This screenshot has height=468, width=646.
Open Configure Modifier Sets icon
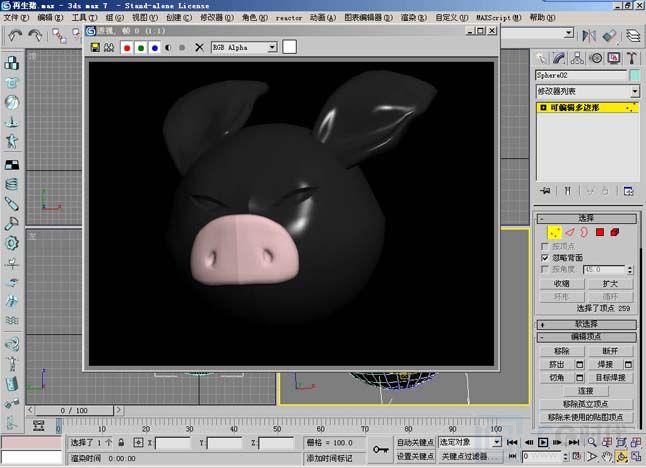(628, 191)
